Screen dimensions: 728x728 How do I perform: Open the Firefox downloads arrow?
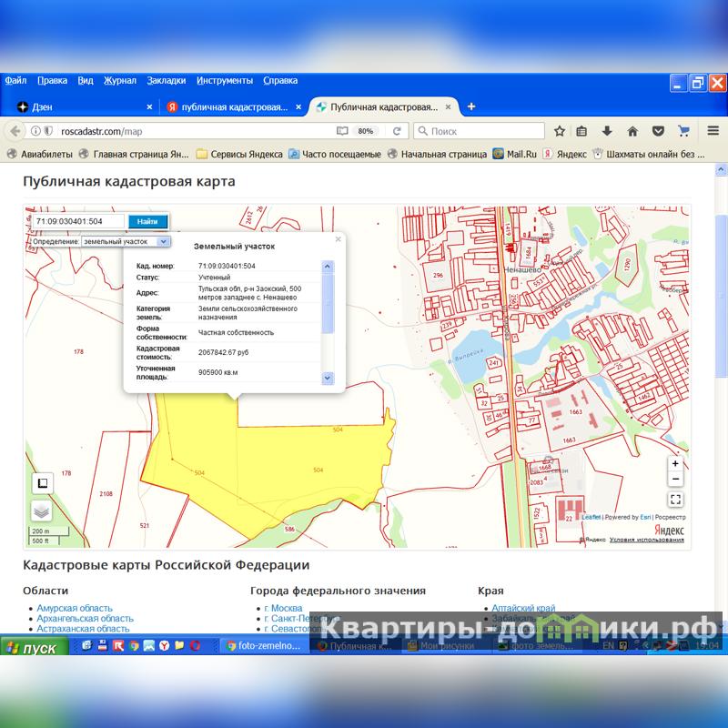608,131
